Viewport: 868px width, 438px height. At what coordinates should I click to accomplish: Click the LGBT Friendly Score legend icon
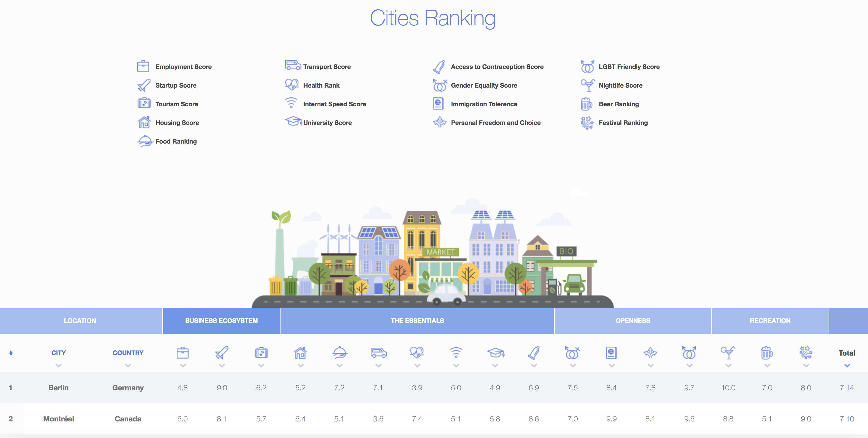click(x=587, y=66)
